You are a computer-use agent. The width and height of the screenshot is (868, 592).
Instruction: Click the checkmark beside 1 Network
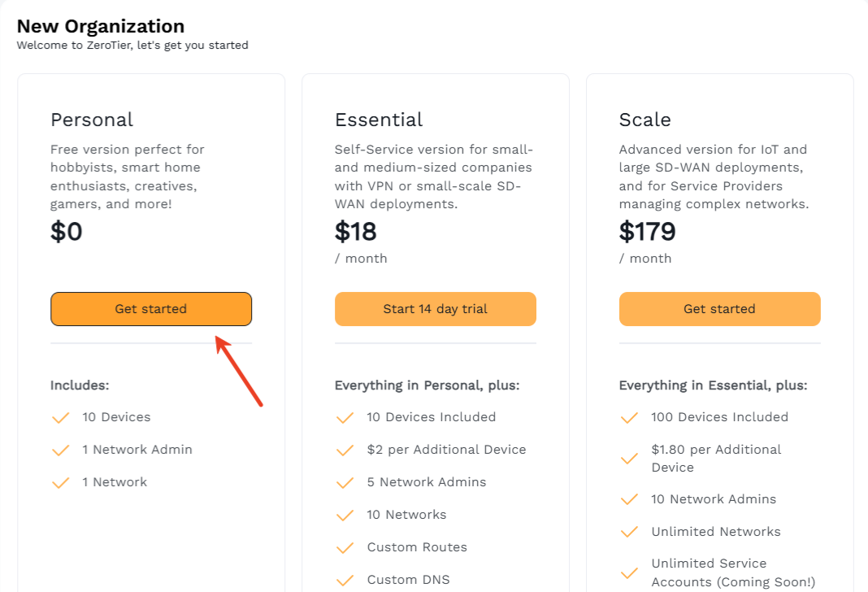pos(61,483)
